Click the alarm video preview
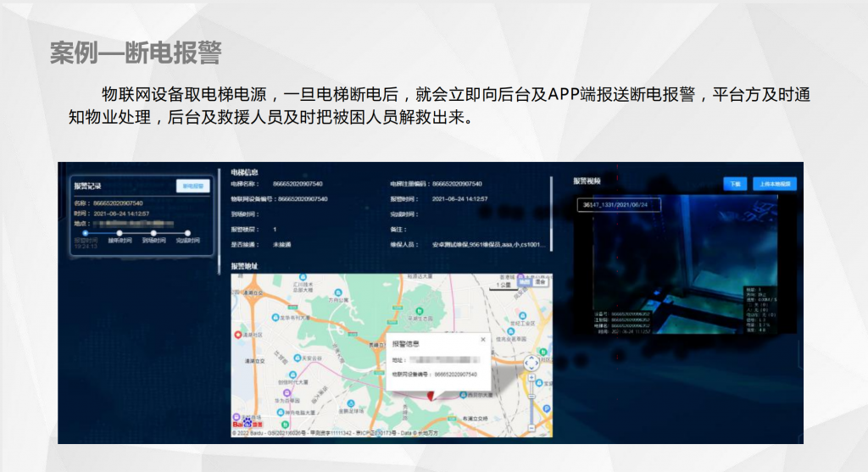The width and height of the screenshot is (868, 472). point(685,264)
